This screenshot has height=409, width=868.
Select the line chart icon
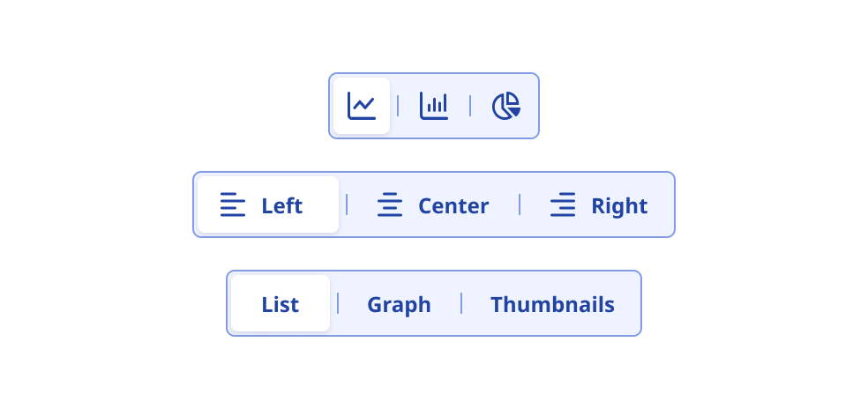pyautogui.click(x=362, y=106)
